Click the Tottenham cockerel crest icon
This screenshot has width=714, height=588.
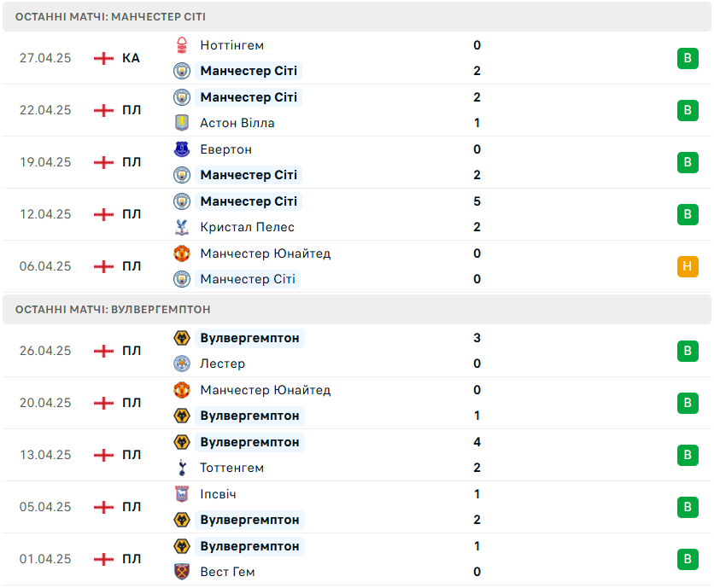click(x=182, y=468)
